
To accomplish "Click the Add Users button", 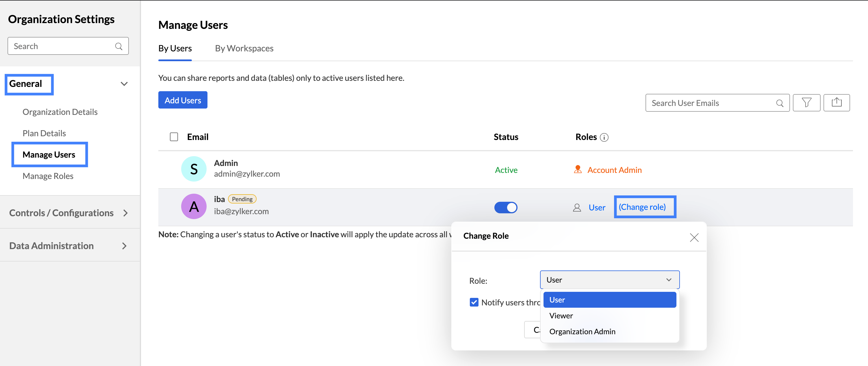I will click(x=183, y=100).
